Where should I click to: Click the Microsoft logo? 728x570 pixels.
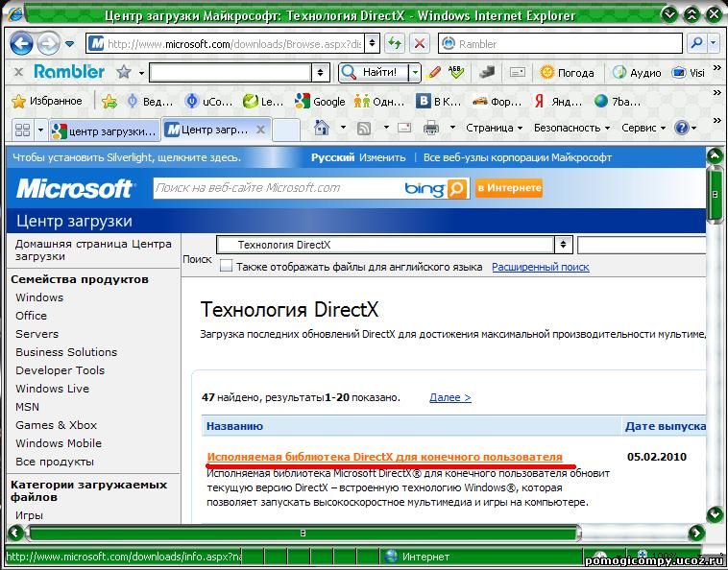(x=75, y=189)
